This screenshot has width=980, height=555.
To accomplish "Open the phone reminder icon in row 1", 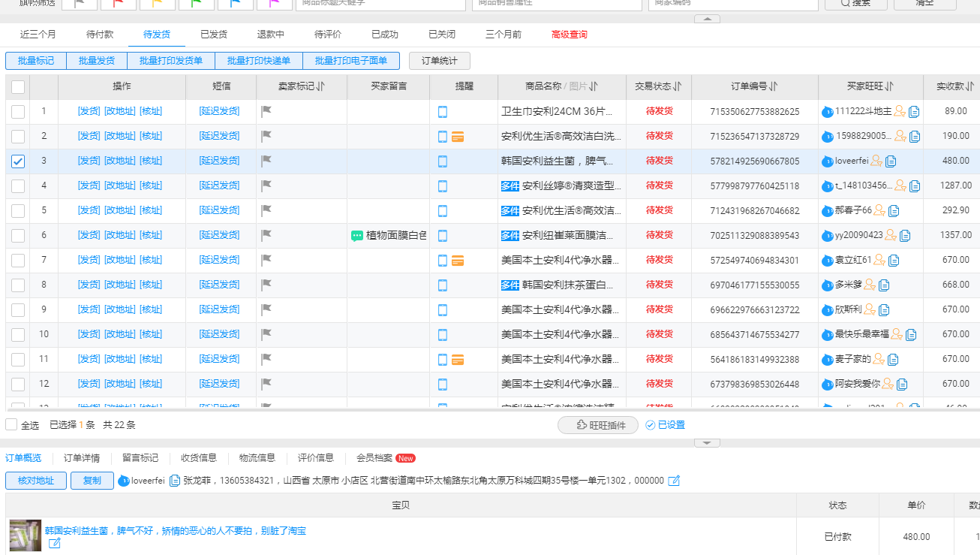I will [443, 112].
